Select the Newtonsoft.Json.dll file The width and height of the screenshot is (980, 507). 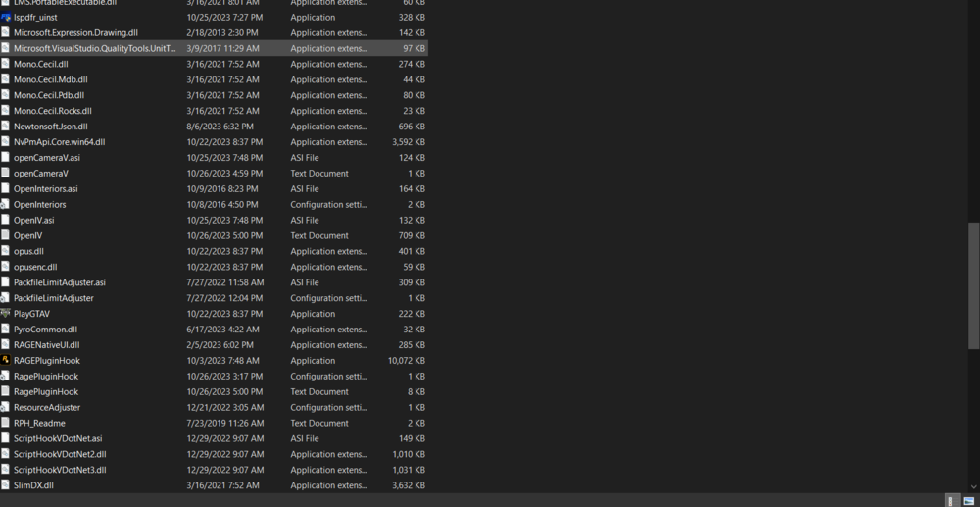[x=214, y=127]
